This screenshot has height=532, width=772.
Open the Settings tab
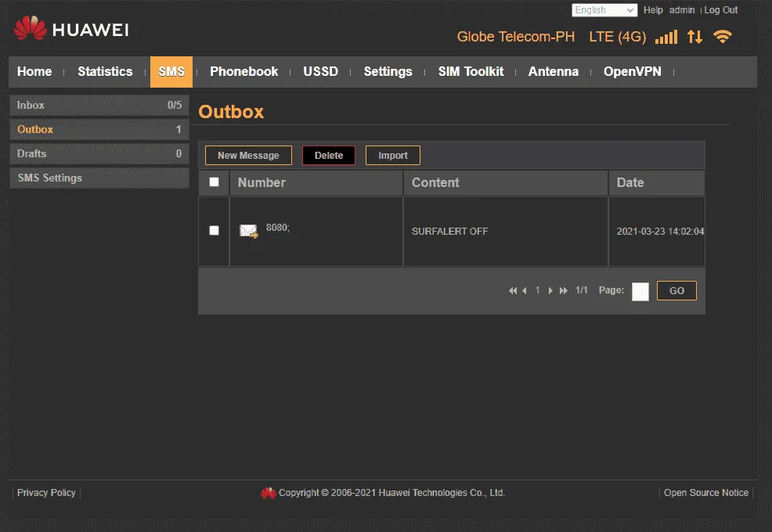point(388,71)
